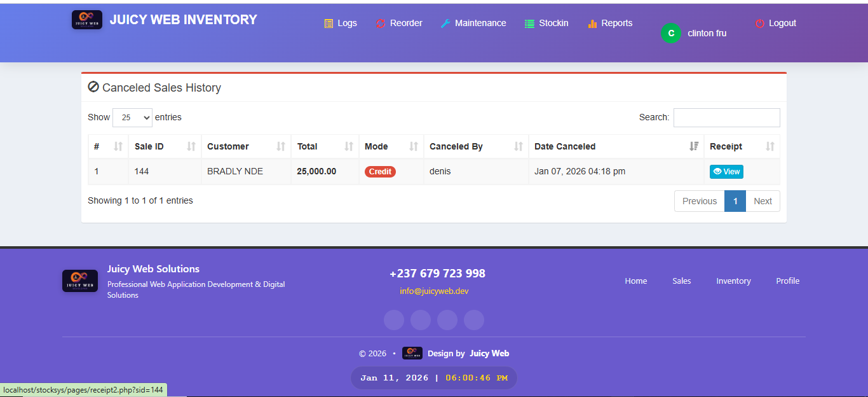Click the Logout power icon
868x397 pixels.
759,23
